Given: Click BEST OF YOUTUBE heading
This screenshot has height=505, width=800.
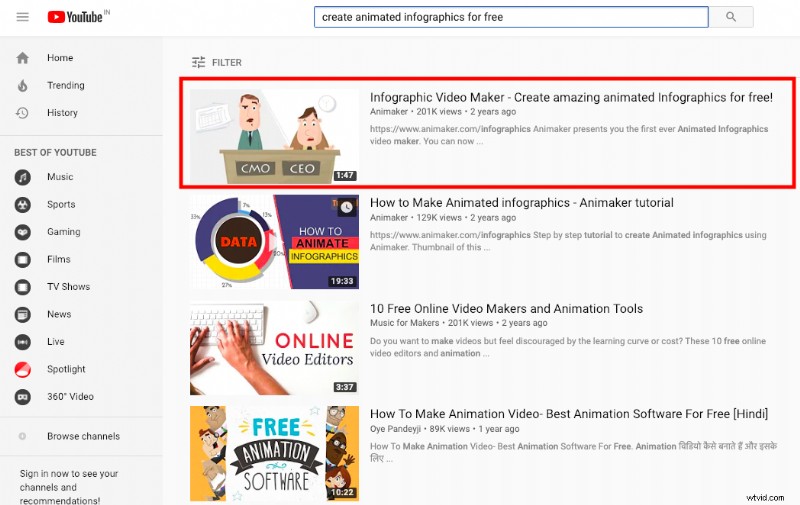Looking at the screenshot, I should coord(55,153).
